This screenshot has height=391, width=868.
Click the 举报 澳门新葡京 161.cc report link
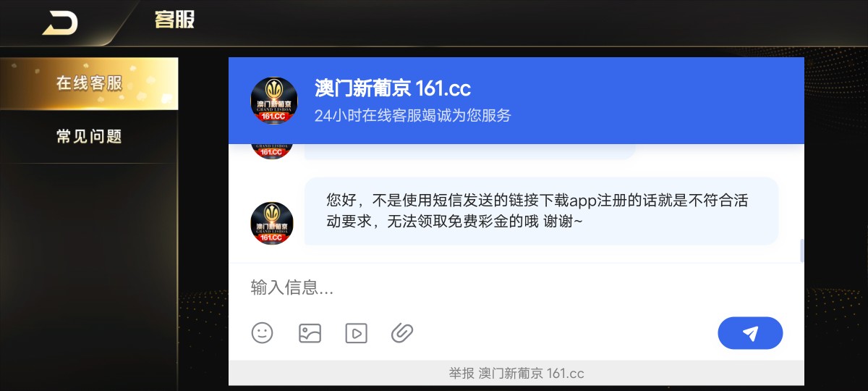click(x=516, y=374)
